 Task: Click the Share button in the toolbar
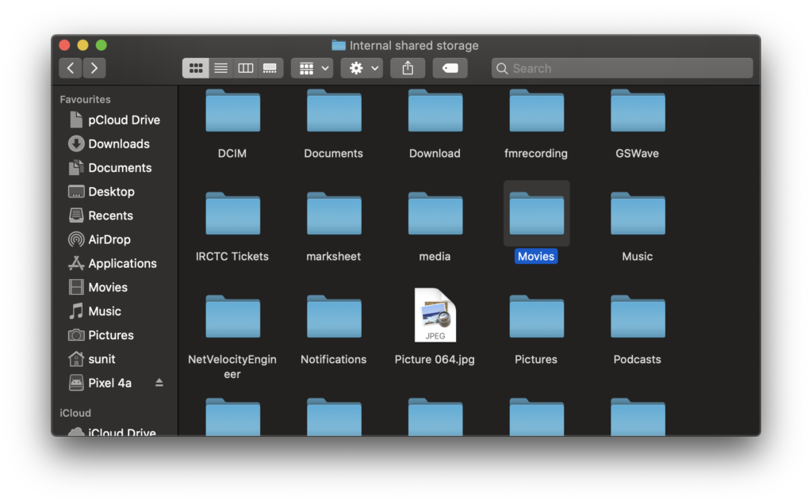click(x=407, y=68)
